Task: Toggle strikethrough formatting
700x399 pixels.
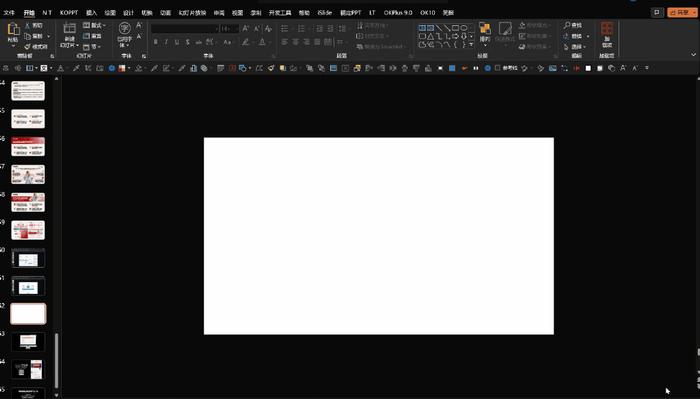Action: coord(199,42)
